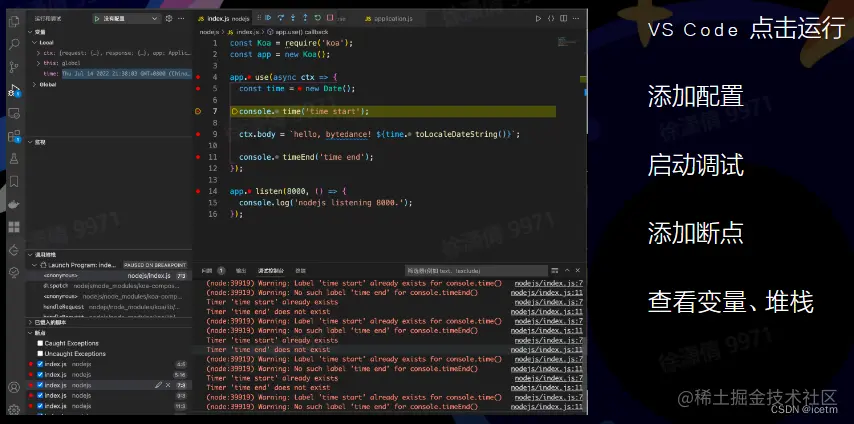Open the Bookmarks view in activity bar
Image resolution: width=854 pixels, height=424 pixels.
14,181
